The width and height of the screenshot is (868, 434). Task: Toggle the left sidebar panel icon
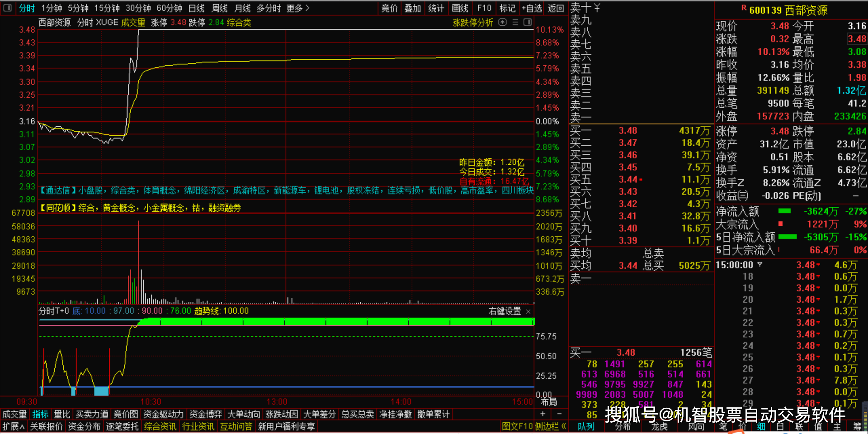(x=7, y=8)
